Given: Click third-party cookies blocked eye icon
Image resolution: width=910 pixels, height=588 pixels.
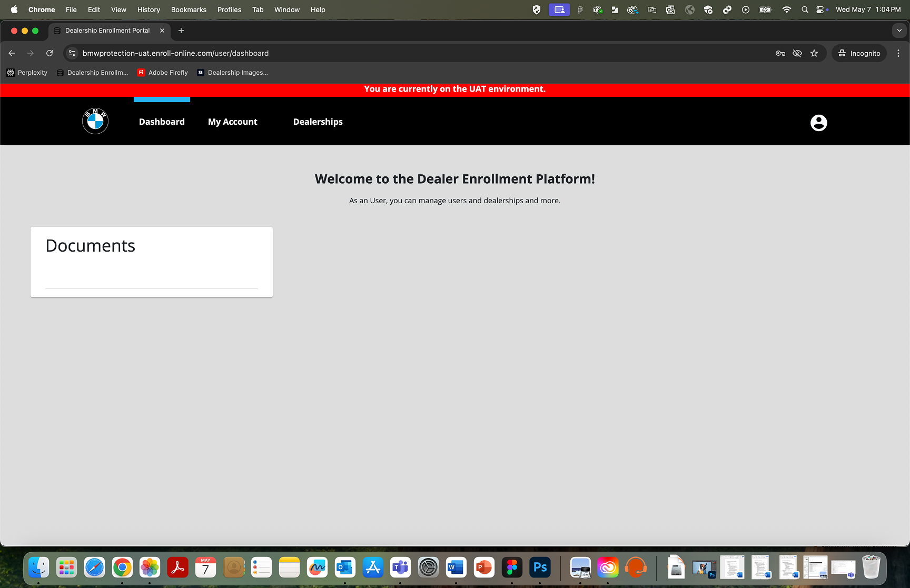Looking at the screenshot, I should pos(797,53).
